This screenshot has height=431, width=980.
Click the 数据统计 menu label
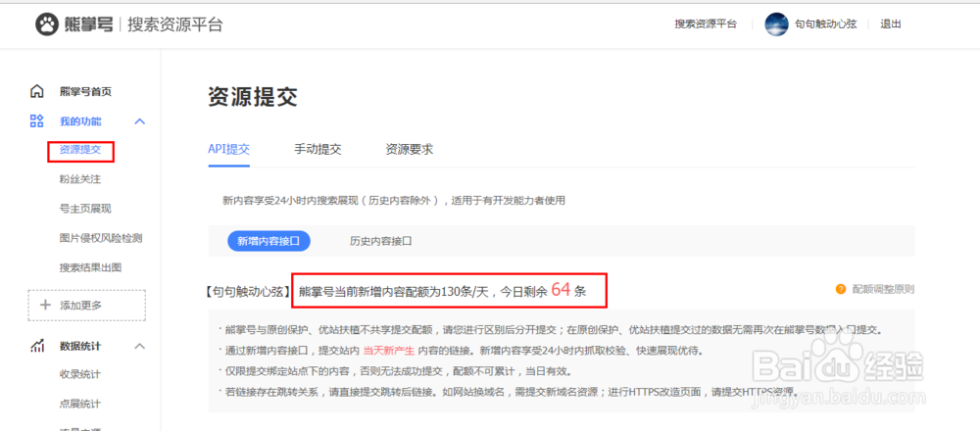[80, 346]
